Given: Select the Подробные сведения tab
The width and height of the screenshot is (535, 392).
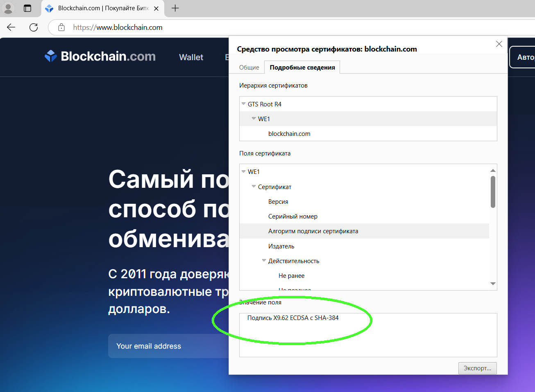Looking at the screenshot, I should (302, 68).
